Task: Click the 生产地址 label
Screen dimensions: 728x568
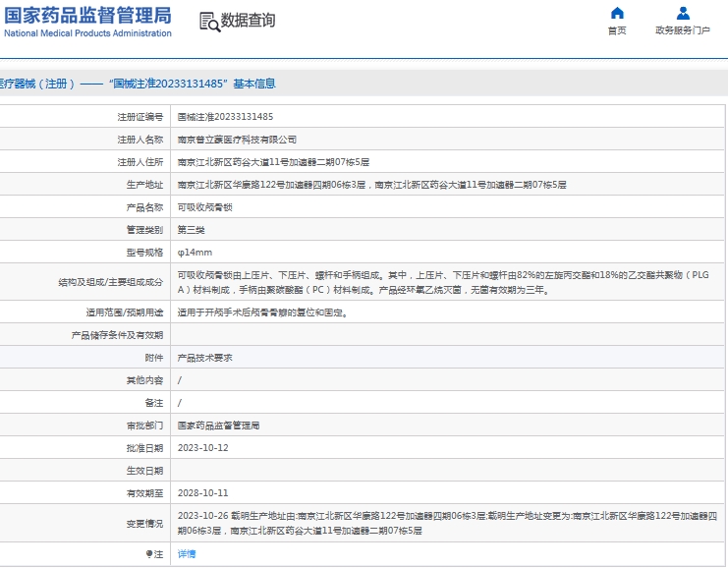Action: coord(144,185)
